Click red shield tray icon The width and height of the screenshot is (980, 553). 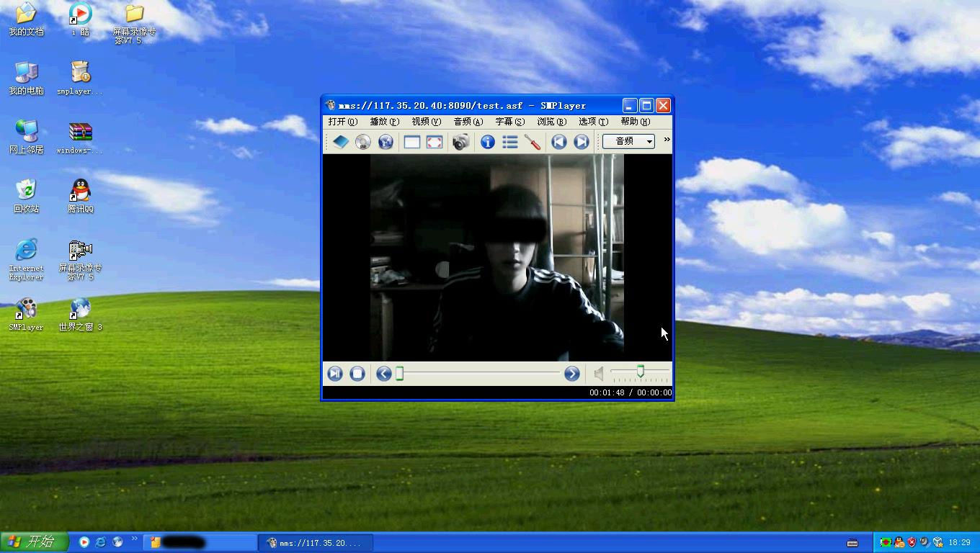point(912,542)
